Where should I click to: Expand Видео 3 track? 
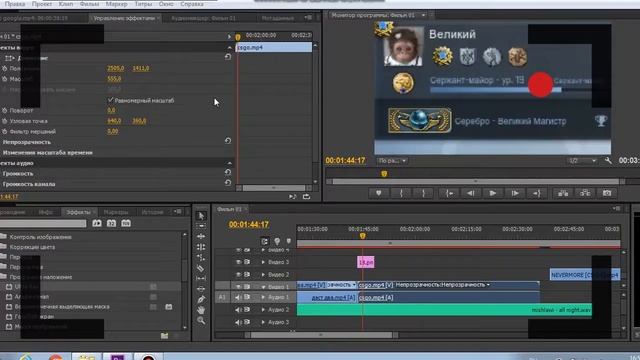(263, 262)
